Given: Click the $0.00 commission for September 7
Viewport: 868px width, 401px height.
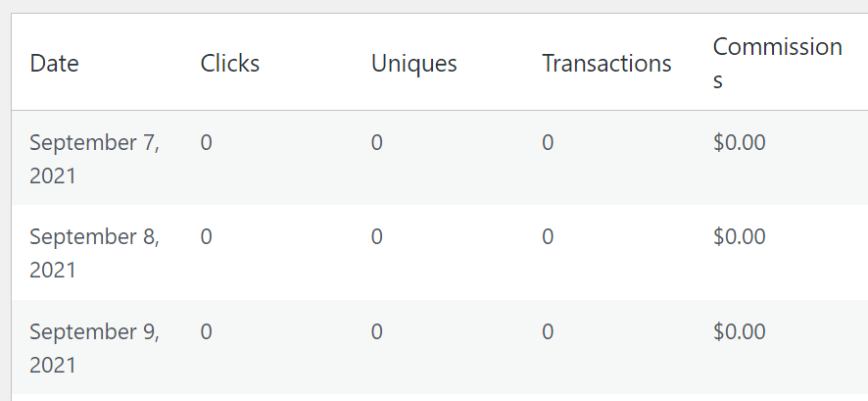Looking at the screenshot, I should (739, 143).
